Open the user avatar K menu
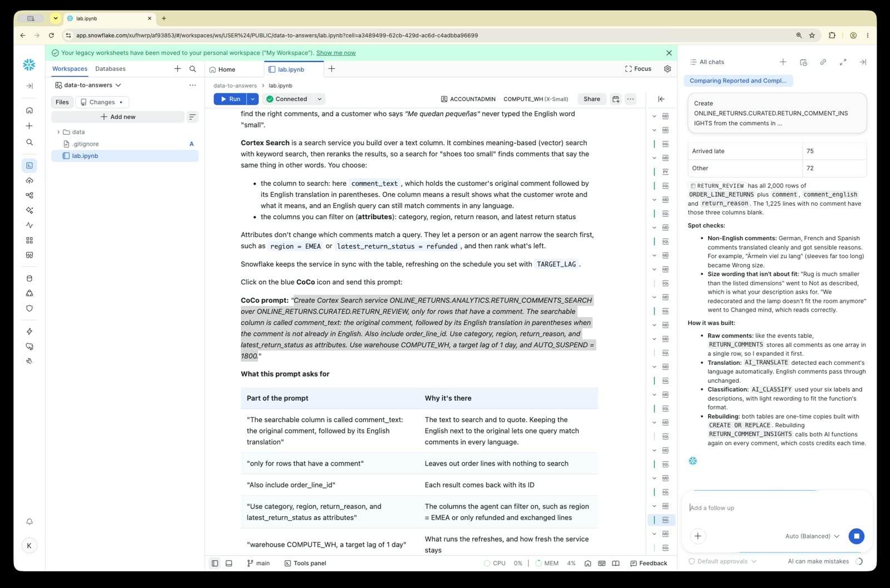The height and width of the screenshot is (588, 890). (x=29, y=545)
